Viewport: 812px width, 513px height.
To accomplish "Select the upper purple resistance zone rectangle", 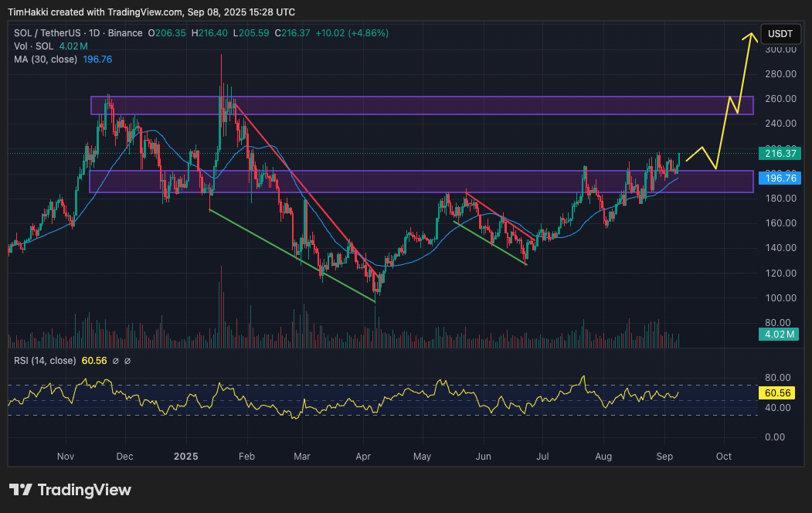I will click(x=421, y=105).
